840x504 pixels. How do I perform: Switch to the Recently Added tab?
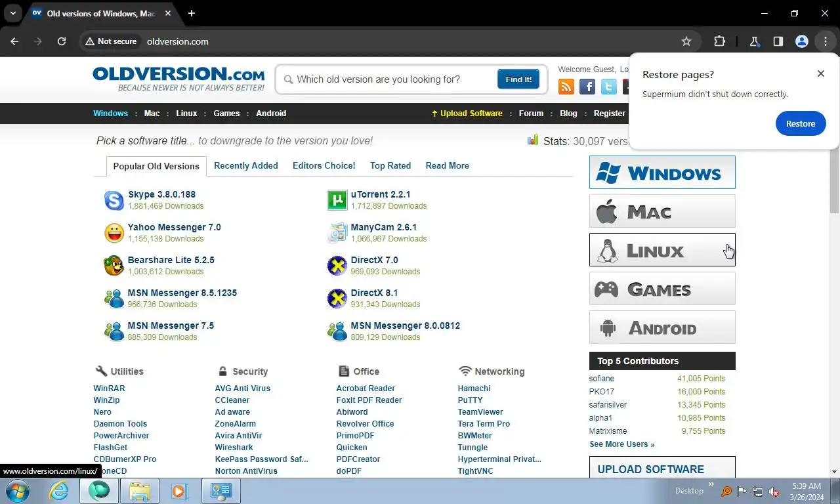tap(246, 165)
